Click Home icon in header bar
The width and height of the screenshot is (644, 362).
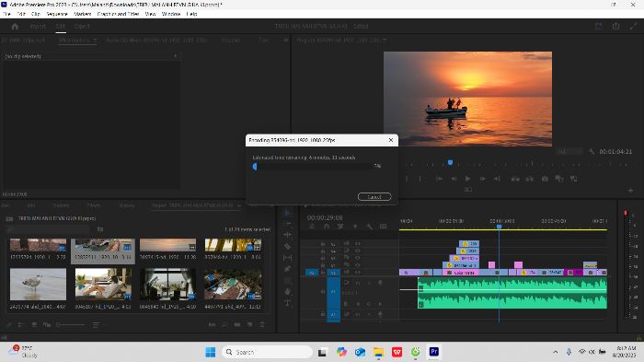(x=16, y=27)
